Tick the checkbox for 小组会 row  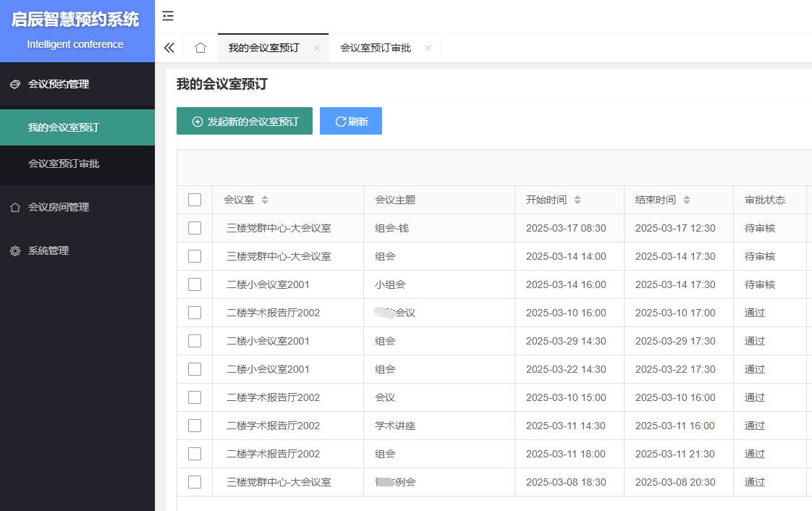click(195, 284)
